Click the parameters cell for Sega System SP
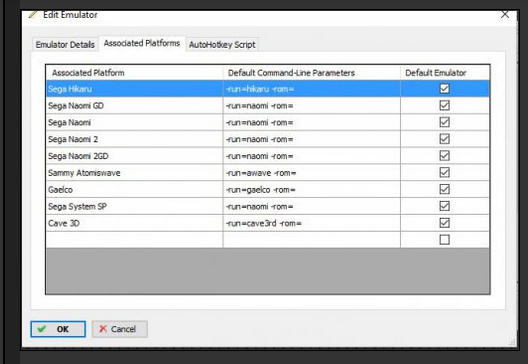Image resolution: width=528 pixels, height=364 pixels. [x=311, y=206]
